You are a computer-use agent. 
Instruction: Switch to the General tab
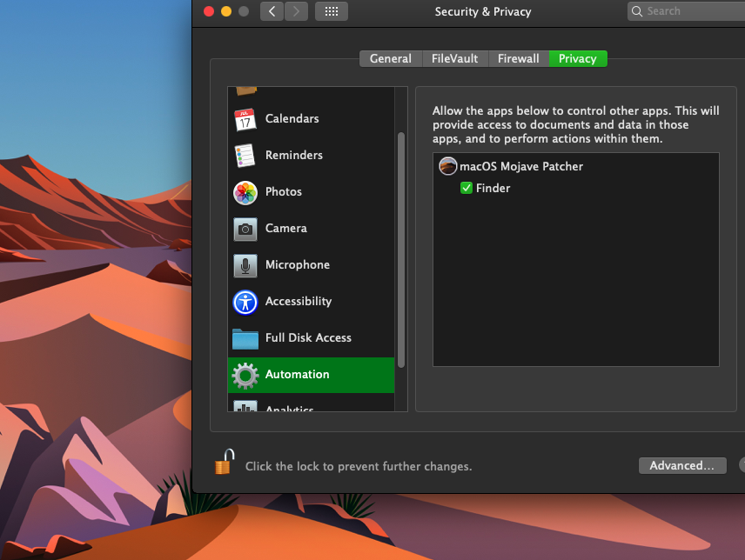click(x=391, y=59)
